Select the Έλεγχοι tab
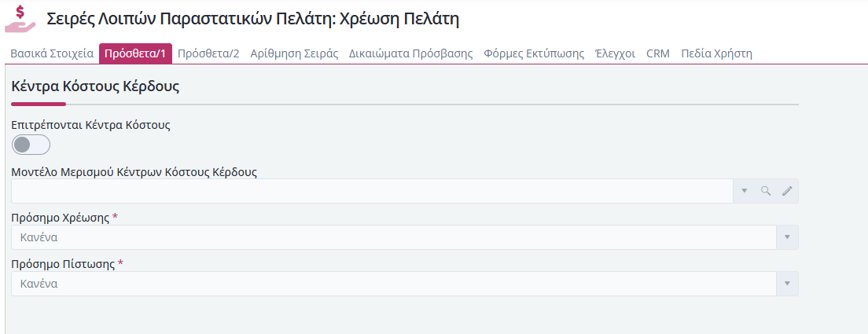This screenshot has height=334, width=868. (x=615, y=53)
